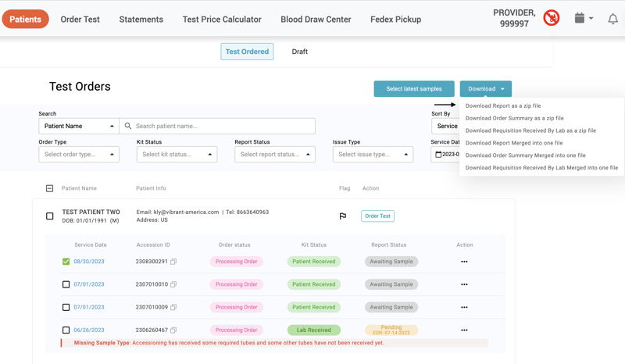Copy accession ID 2308300291 icon
The image size is (625, 364).
tap(173, 262)
